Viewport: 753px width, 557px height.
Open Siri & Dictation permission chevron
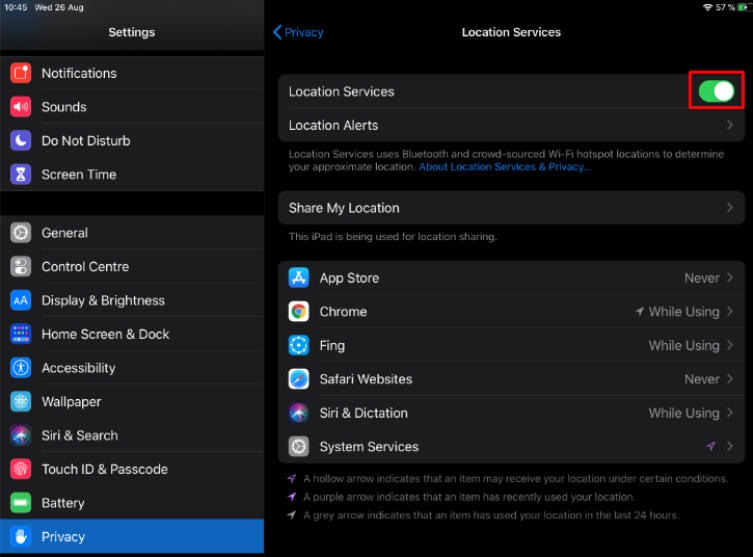coord(730,412)
